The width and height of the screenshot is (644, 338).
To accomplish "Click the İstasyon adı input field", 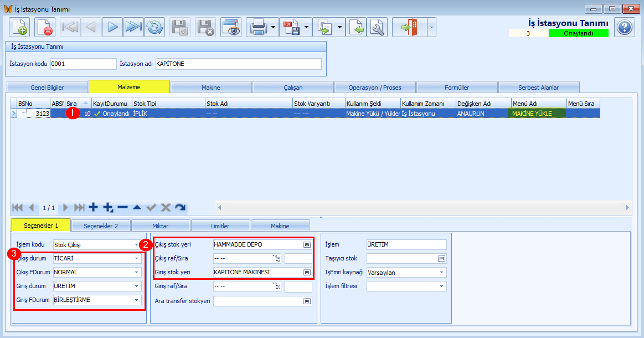I will pyautogui.click(x=239, y=64).
